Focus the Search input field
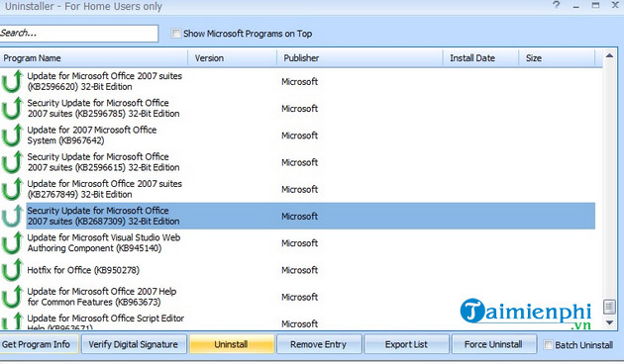Screen dimensions: 624x364 79,33
